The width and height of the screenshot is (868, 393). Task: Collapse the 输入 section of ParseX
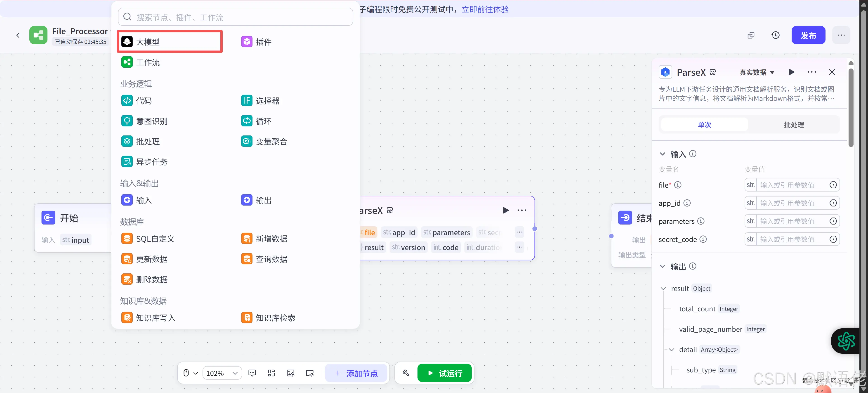(x=663, y=154)
